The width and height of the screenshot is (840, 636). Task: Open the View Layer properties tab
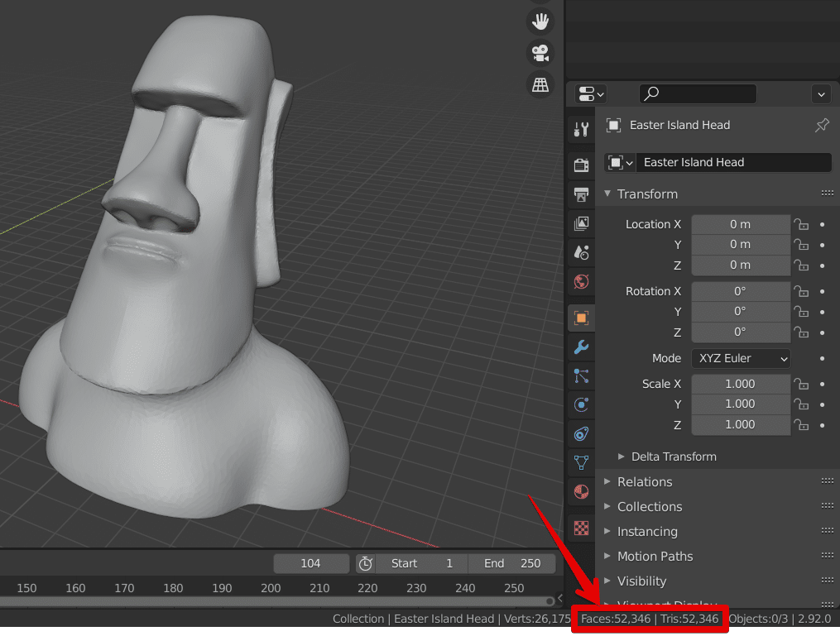(x=581, y=222)
